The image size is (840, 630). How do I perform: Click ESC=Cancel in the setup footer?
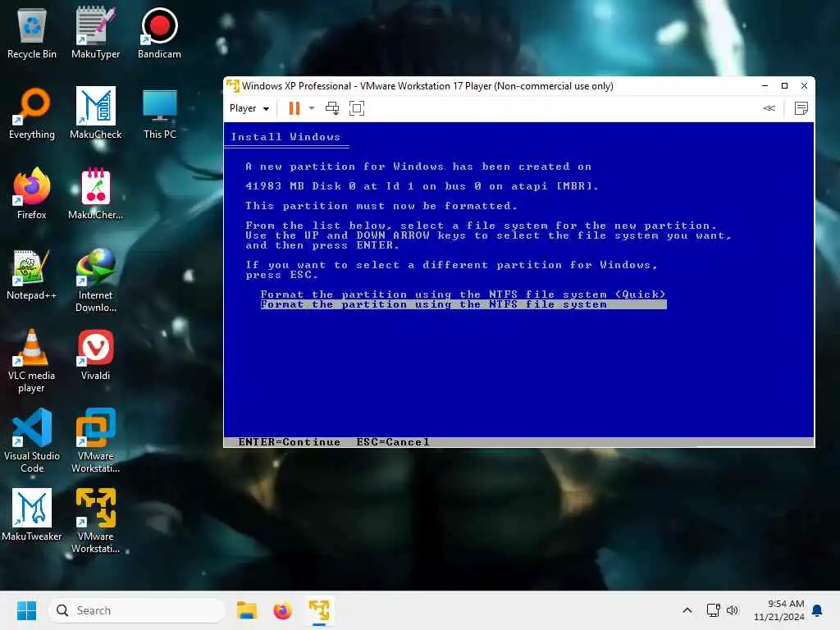point(393,442)
